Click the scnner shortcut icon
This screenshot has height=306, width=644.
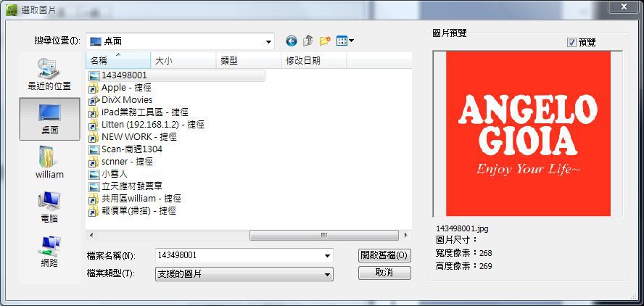pos(94,162)
